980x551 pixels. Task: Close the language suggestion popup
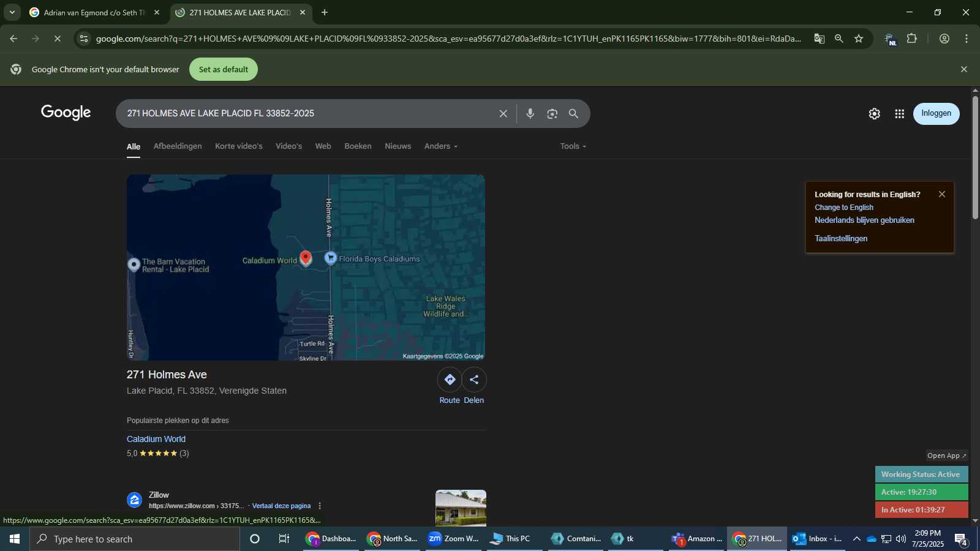point(942,194)
